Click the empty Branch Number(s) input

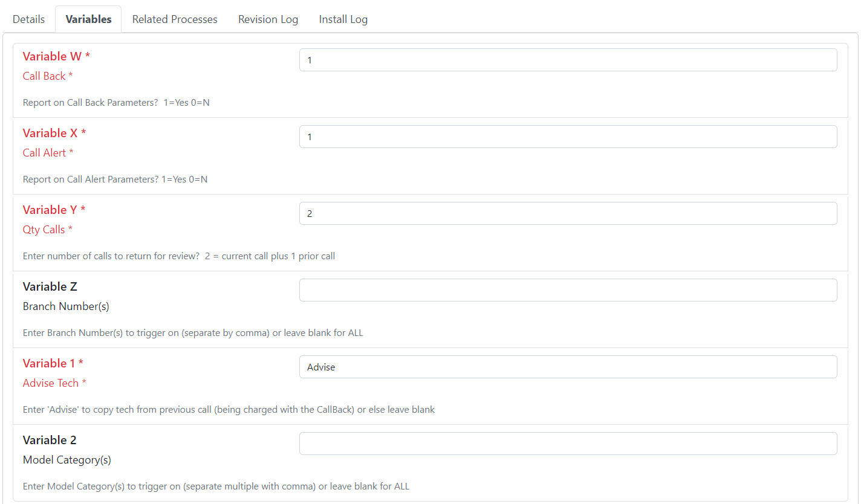pos(568,290)
